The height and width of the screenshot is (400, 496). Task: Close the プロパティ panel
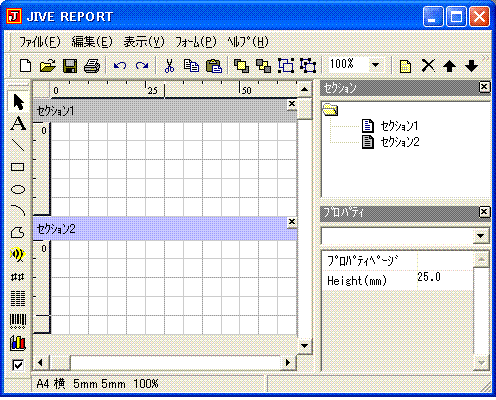(484, 212)
